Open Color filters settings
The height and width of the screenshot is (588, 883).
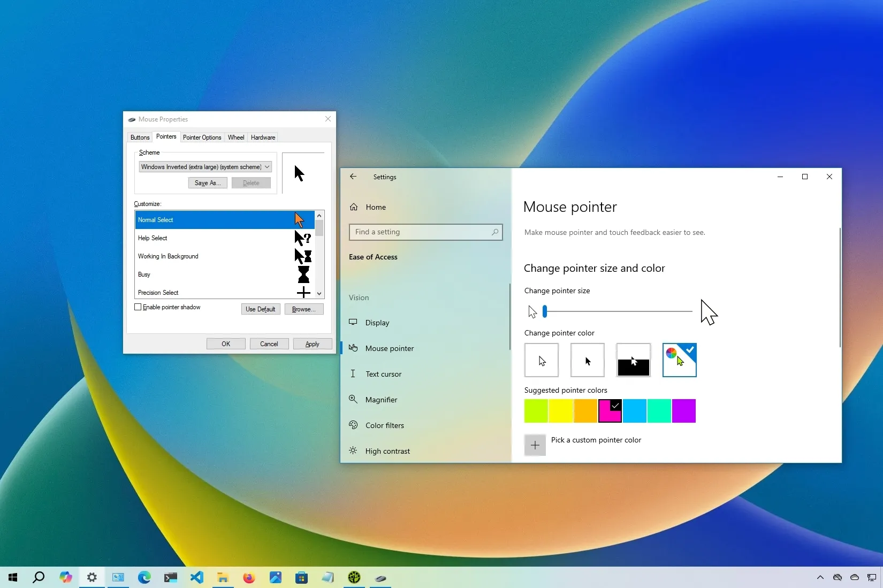click(384, 425)
